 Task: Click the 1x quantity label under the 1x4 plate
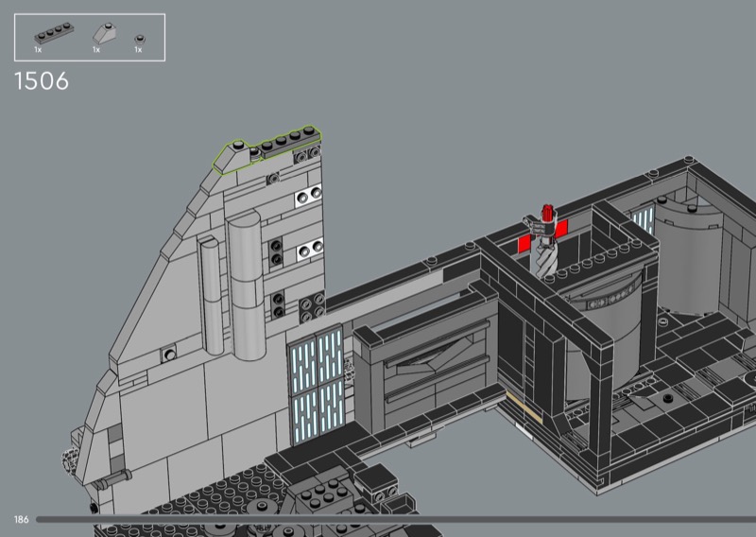pos(38,49)
